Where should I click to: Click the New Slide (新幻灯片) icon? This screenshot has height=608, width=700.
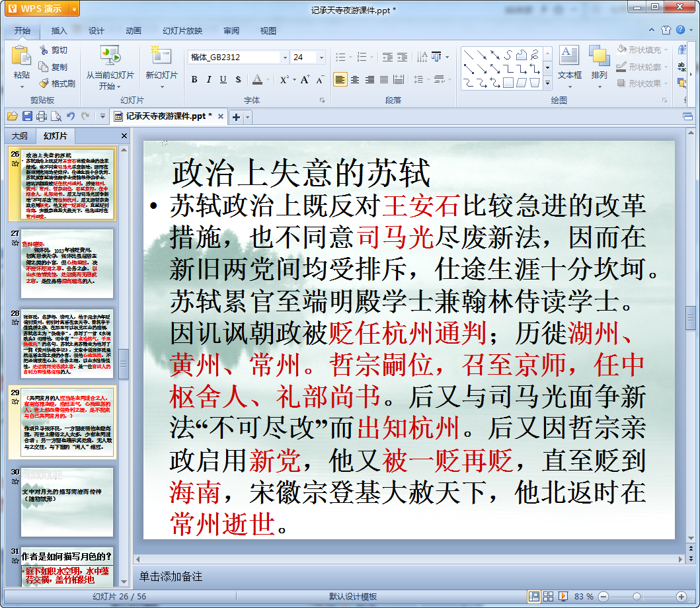point(161,56)
